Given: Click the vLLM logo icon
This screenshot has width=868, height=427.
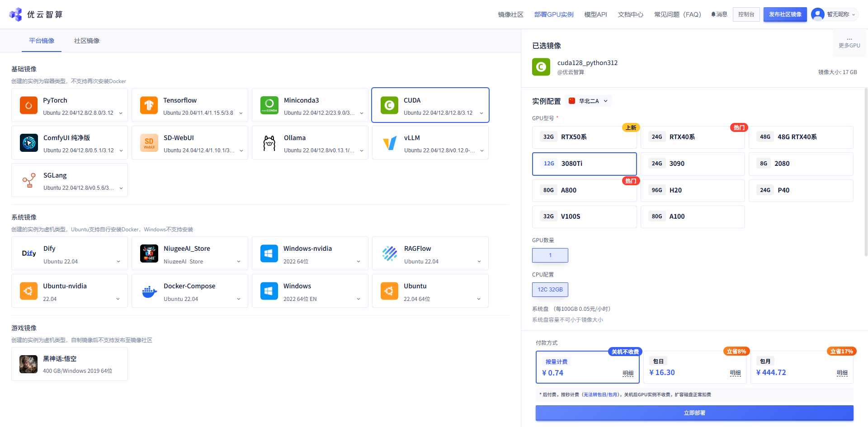Looking at the screenshot, I should point(390,143).
